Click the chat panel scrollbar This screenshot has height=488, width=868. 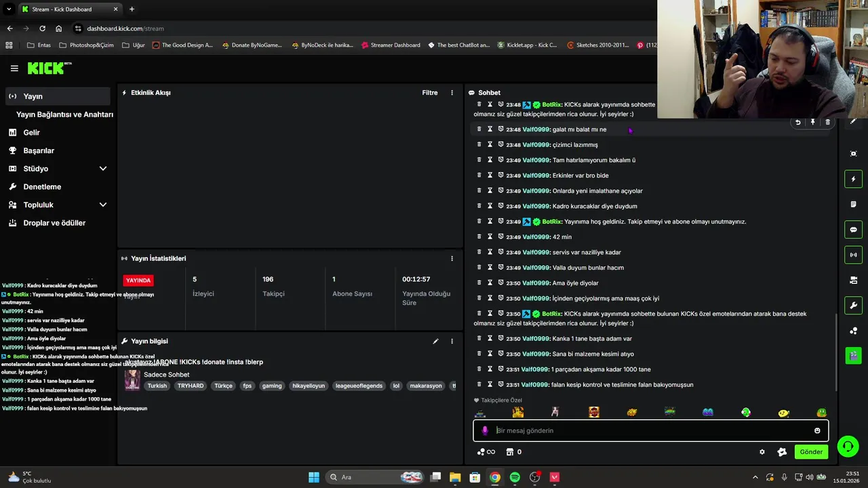(836, 352)
